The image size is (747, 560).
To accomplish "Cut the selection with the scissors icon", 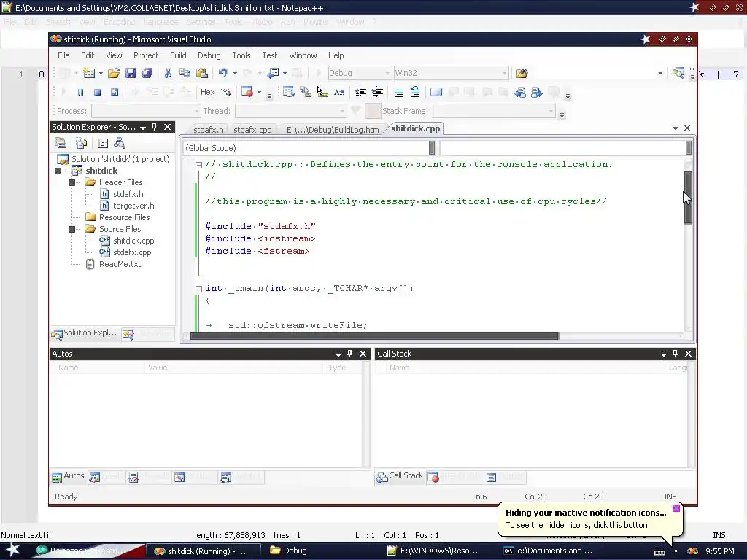I will click(x=168, y=73).
